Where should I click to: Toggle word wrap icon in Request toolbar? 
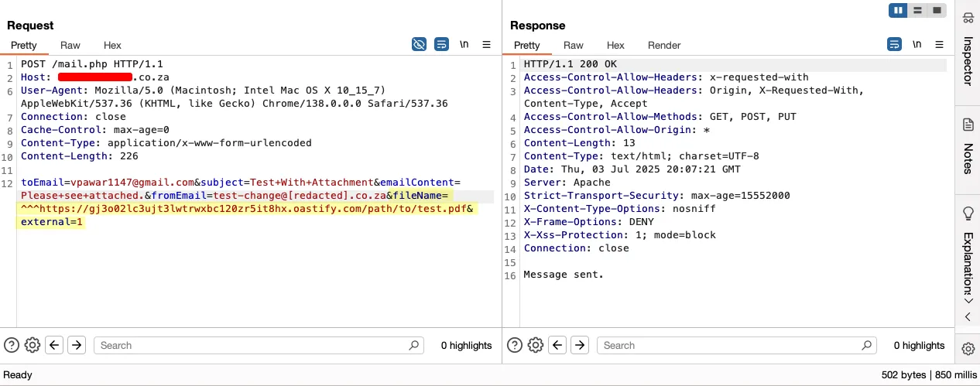[441, 45]
